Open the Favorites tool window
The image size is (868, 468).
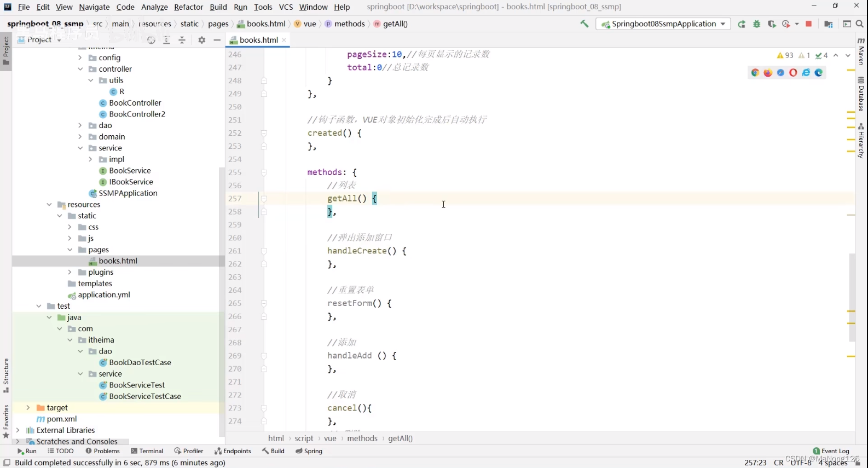[6, 421]
